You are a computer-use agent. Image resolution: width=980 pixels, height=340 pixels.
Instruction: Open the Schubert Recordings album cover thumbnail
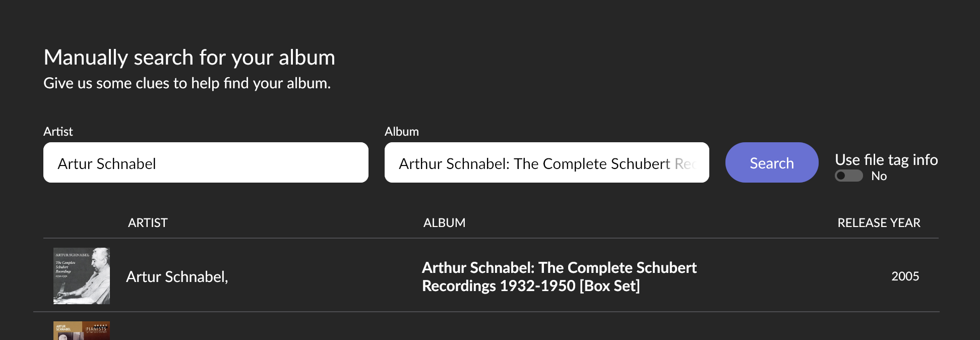(x=82, y=276)
